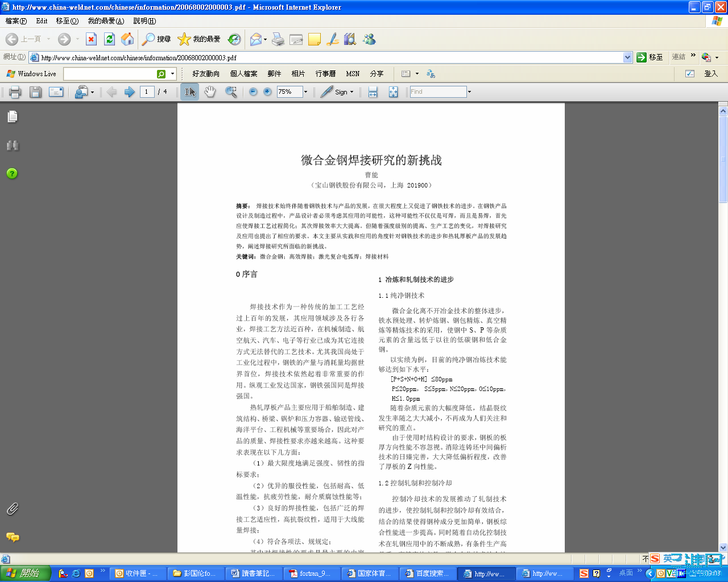728x582 pixels.
Task: Open the Windows Live search options dropdown
Action: 172,74
